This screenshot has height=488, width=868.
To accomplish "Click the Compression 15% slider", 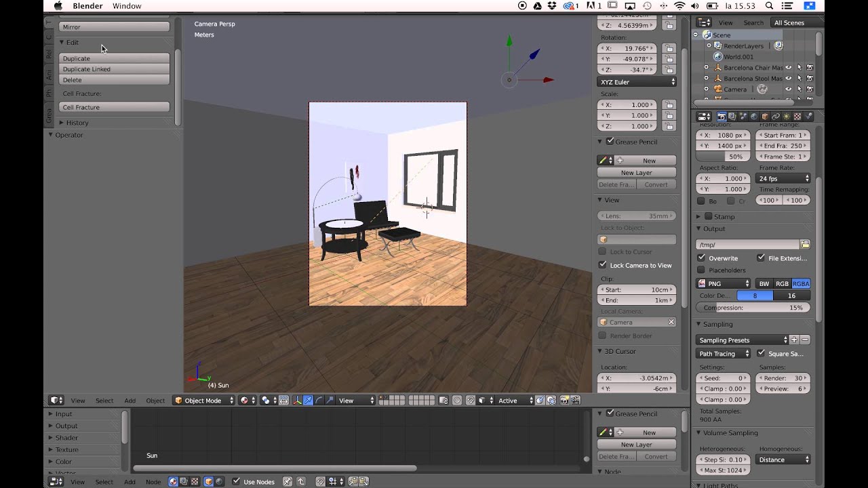I will 753,308.
